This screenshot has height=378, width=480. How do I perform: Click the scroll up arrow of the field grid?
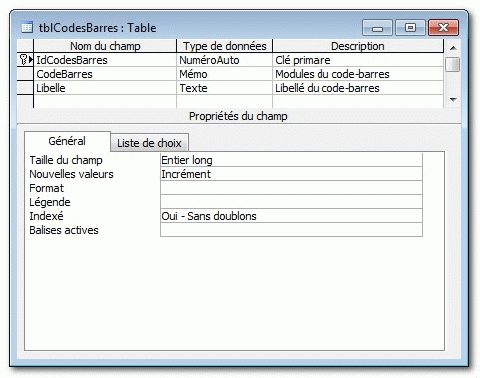453,48
